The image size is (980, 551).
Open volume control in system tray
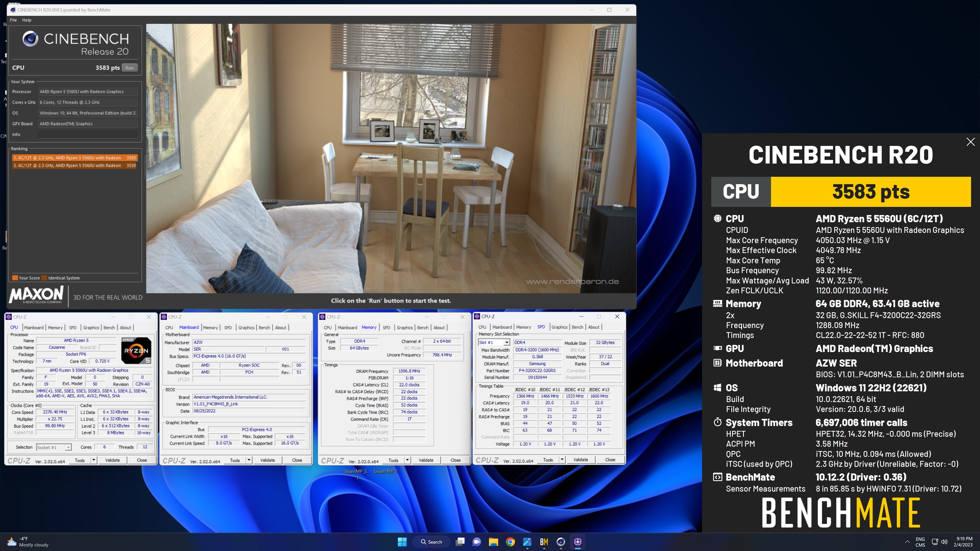pyautogui.click(x=944, y=542)
